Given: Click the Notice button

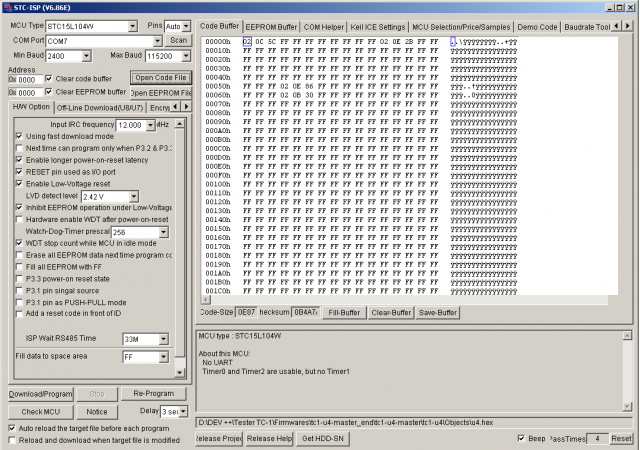Looking at the screenshot, I should coord(97,412).
